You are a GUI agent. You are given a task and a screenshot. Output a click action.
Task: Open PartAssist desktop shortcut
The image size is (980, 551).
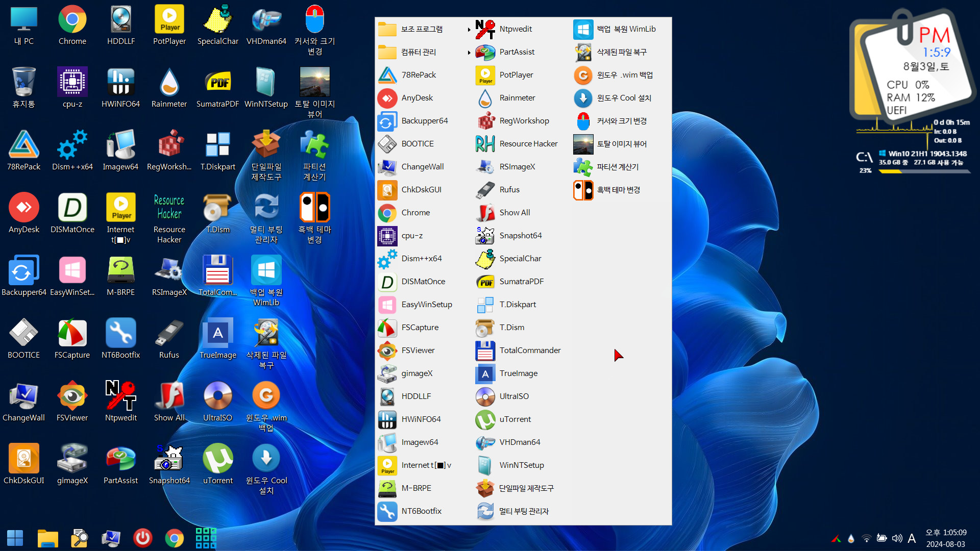pyautogui.click(x=121, y=464)
